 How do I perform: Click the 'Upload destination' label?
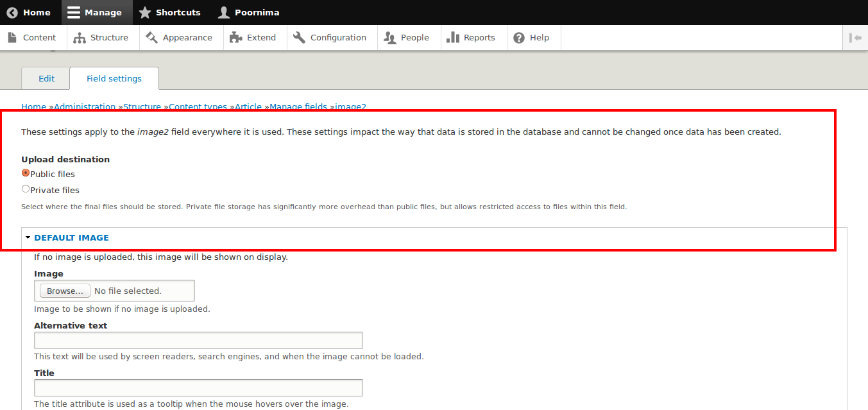[65, 159]
